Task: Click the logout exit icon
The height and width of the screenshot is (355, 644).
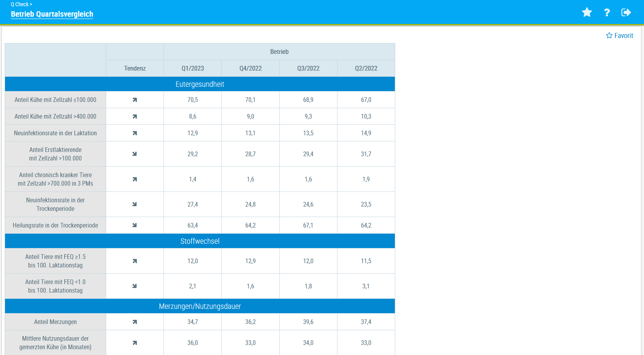Action: pos(626,12)
